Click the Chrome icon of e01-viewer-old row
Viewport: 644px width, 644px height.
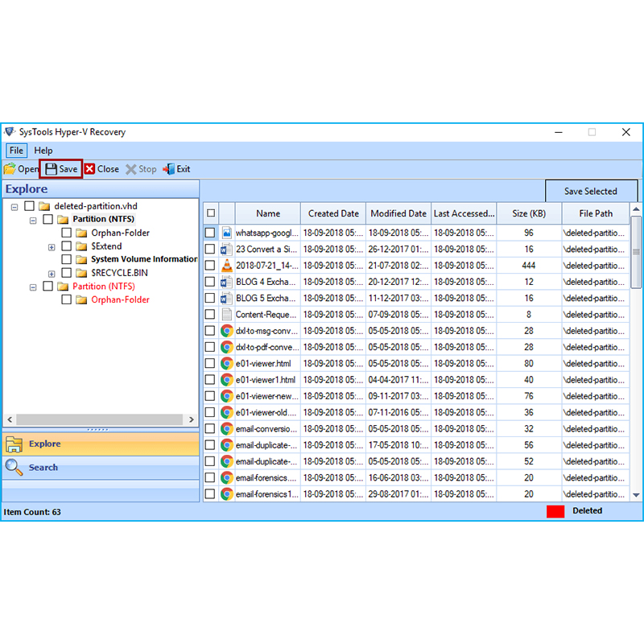click(226, 412)
